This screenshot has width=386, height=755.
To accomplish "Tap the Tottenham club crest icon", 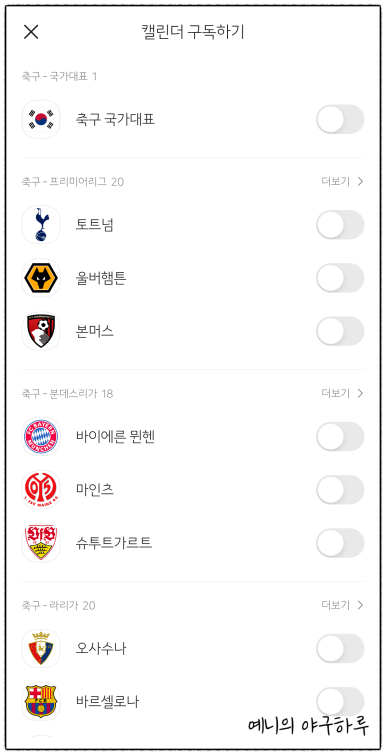I will [41, 224].
